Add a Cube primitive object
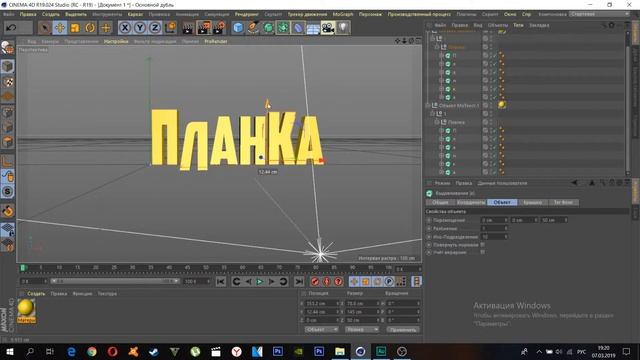The image size is (640, 360). click(238, 28)
